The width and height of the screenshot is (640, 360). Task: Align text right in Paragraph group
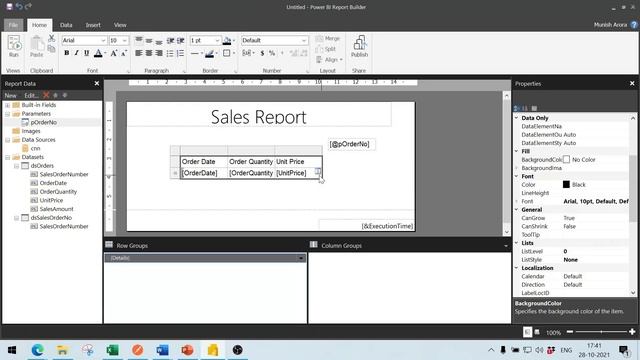tap(159, 53)
